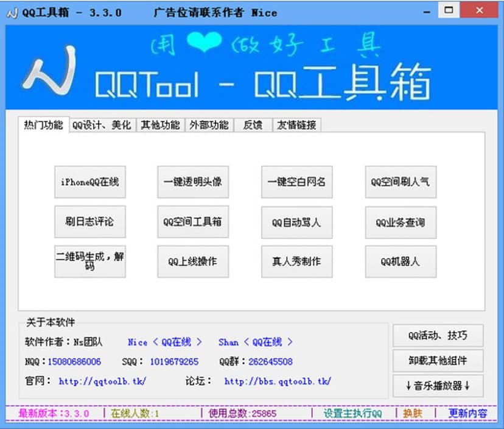This screenshot has height=429, width=504.
Task: Select 一键透明头像 to make transparent avatar
Action: pos(193,182)
